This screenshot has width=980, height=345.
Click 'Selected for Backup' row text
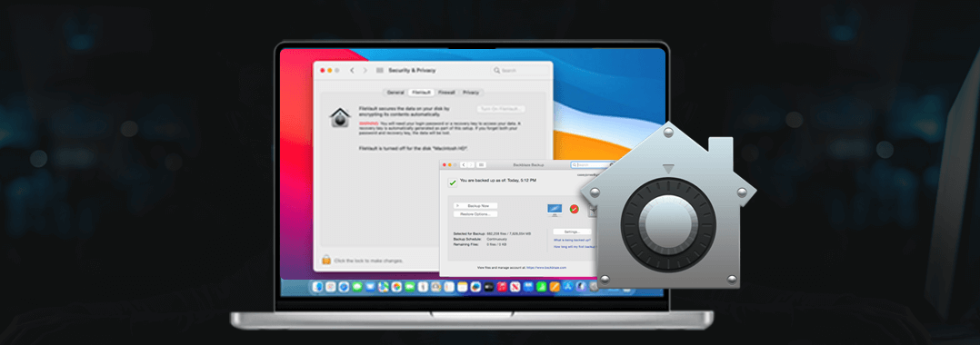(x=493, y=233)
